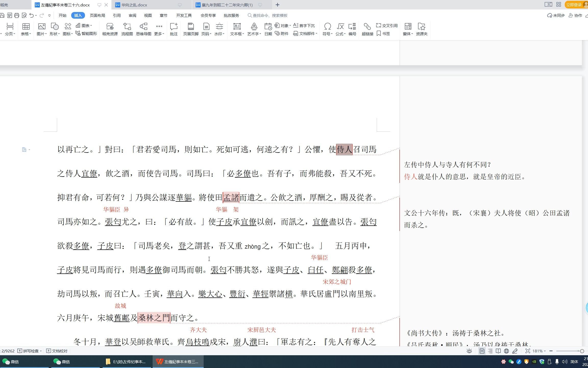Expand the 文档部件 document parts dropdown

(305, 33)
